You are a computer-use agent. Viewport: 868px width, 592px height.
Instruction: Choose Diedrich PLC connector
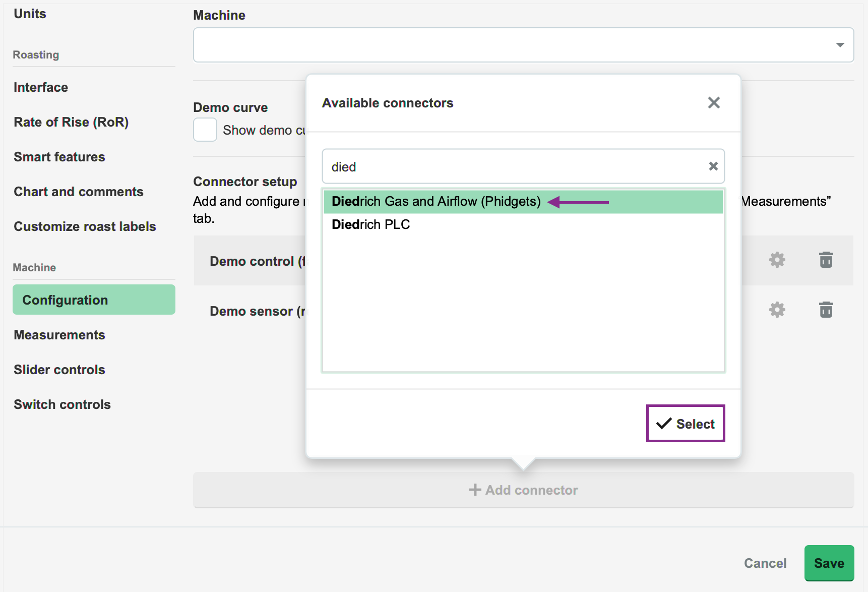(523, 225)
